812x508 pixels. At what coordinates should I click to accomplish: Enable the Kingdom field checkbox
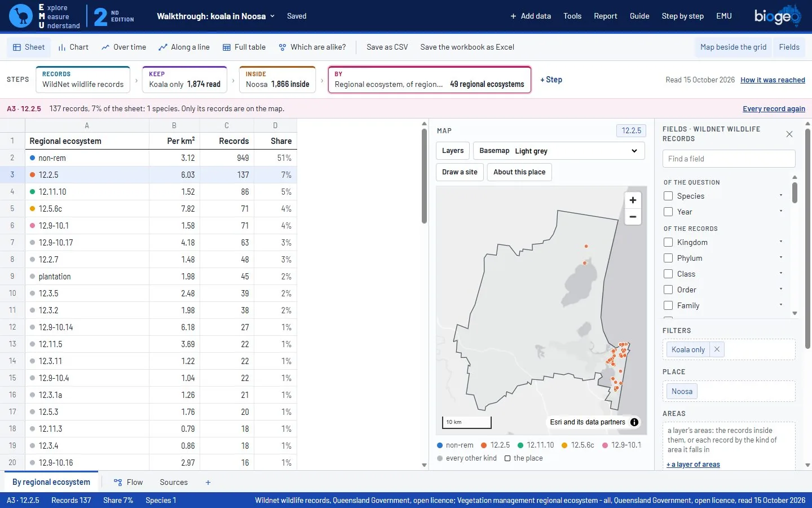click(x=668, y=242)
